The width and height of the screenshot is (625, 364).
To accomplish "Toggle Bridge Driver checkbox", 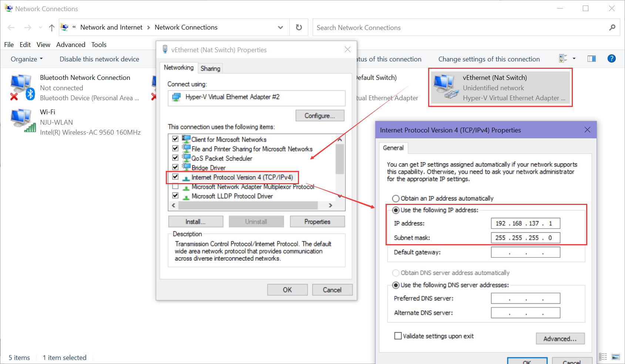I will [175, 167].
